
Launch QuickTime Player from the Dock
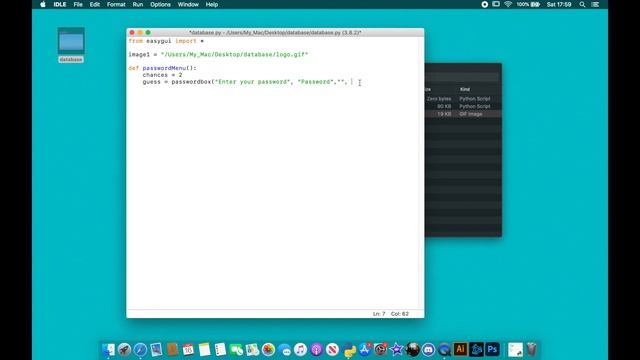pyautogui.click(x=444, y=349)
